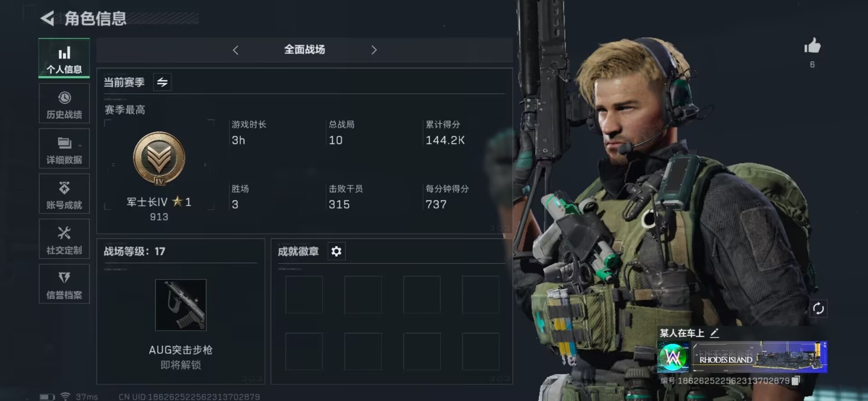Select the first empty achievement badge slot
The width and height of the screenshot is (868, 401).
(304, 295)
